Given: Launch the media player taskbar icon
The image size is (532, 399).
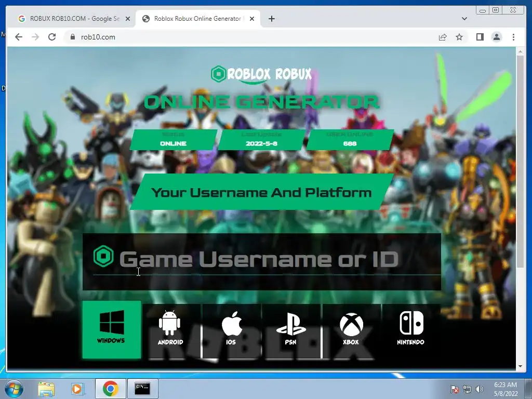Looking at the screenshot, I should click(77, 389).
